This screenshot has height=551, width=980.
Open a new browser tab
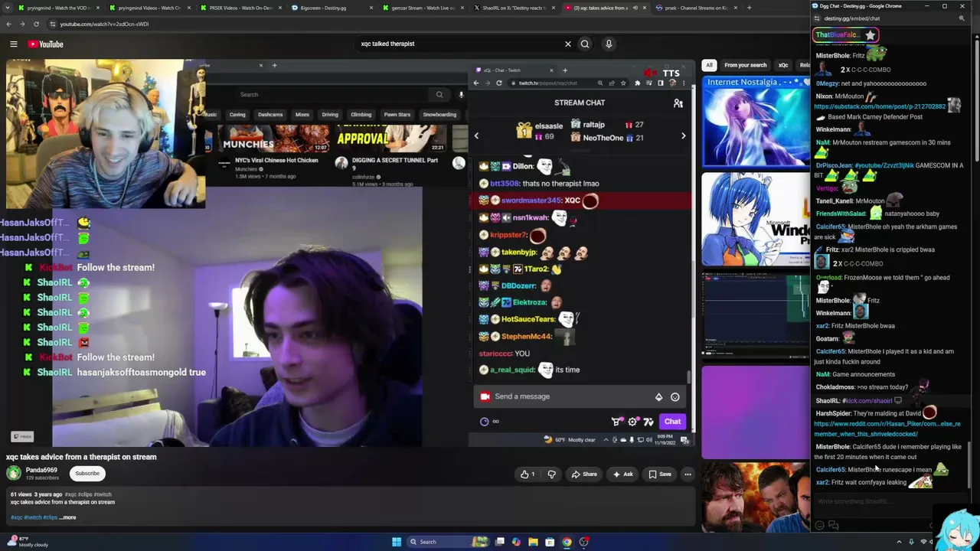coord(749,8)
